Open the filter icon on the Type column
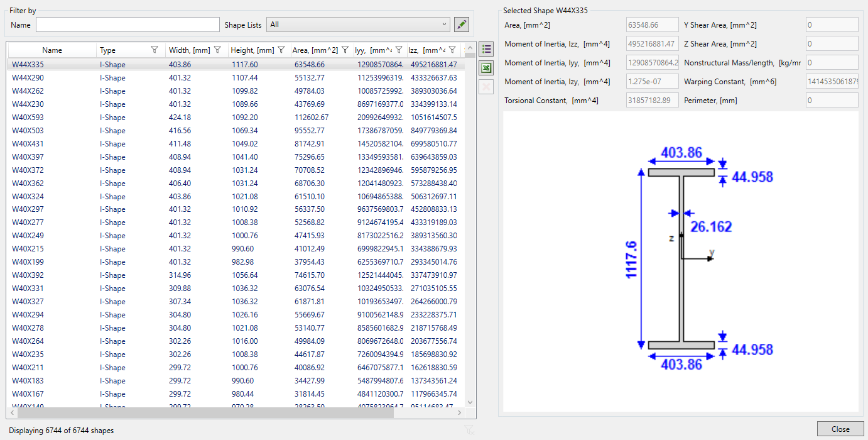This screenshot has height=440, width=868. [x=155, y=50]
